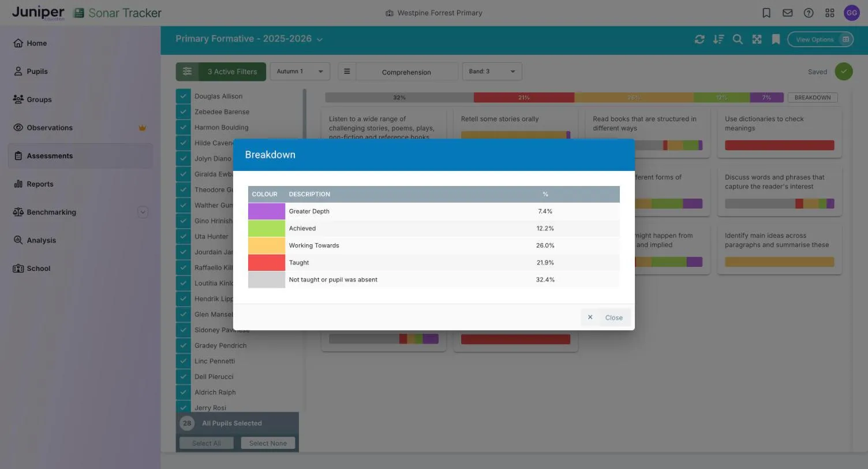This screenshot has height=469, width=868.
Task: Click the 32.4% value in breakdown table
Action: point(545,280)
